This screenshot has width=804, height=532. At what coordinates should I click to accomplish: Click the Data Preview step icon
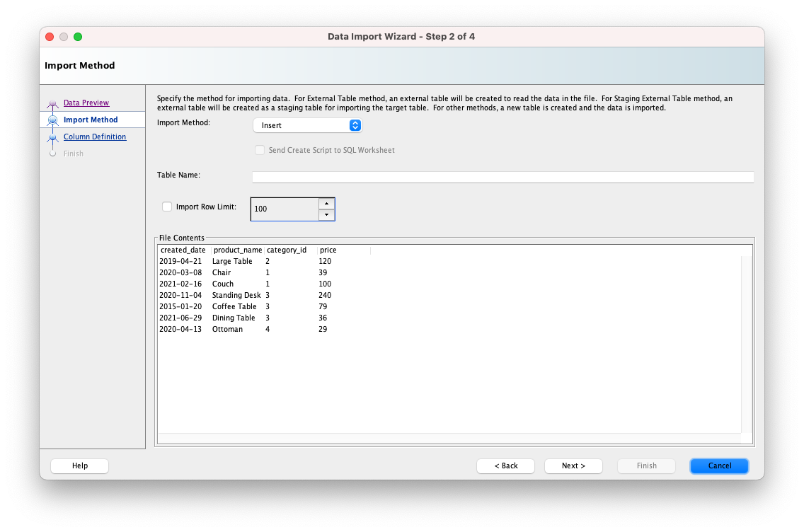pos(52,104)
